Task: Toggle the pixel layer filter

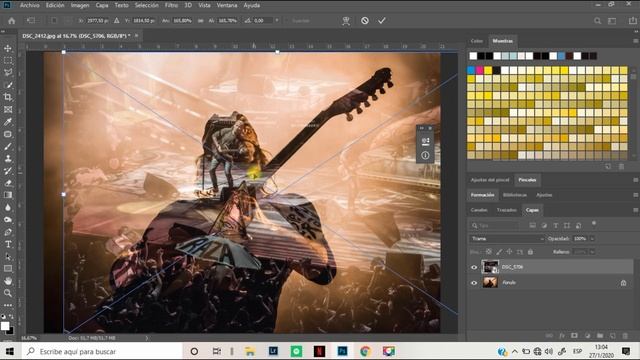Action: click(532, 225)
